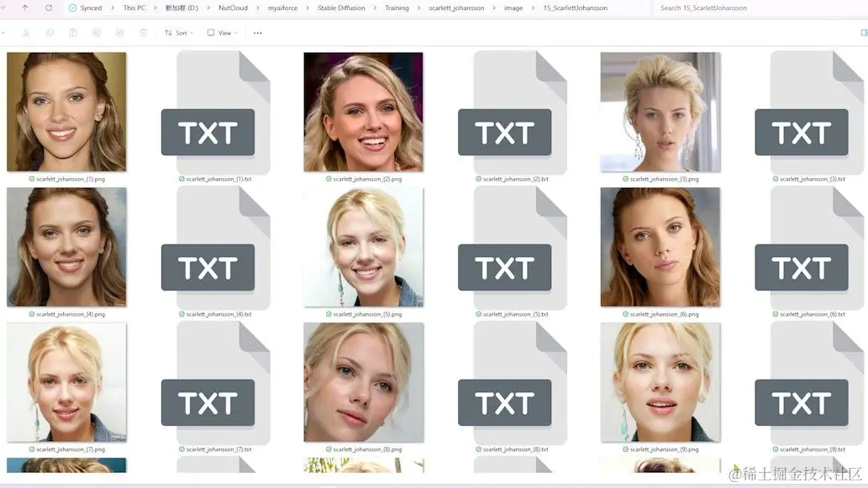Navigate to This PC in the address bar
This screenshot has height=488, width=868.
(x=134, y=8)
